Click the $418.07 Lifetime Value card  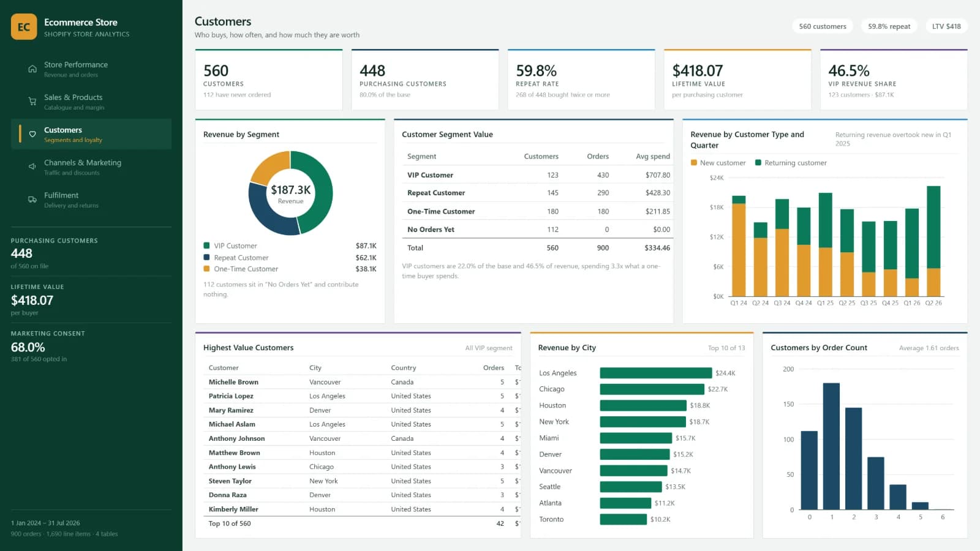point(737,80)
